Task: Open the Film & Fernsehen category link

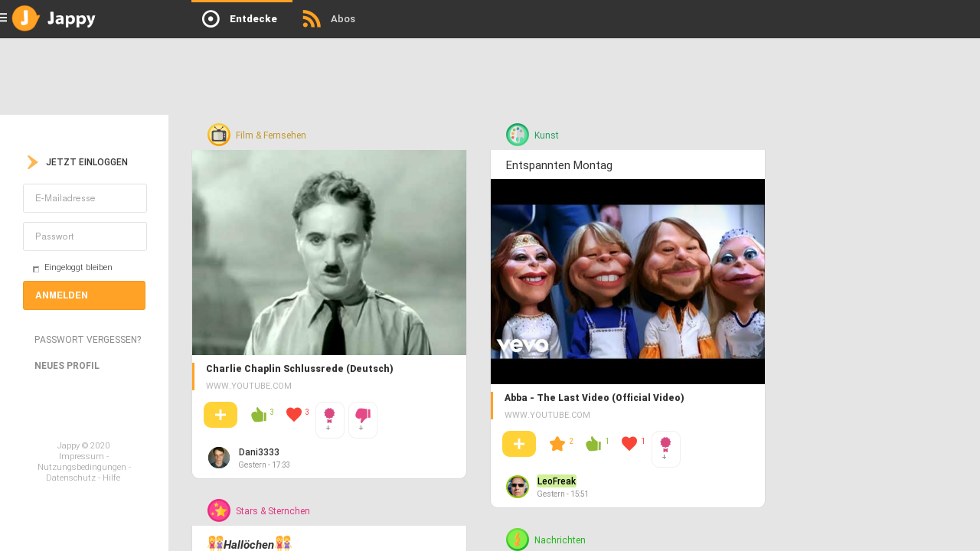Action: pos(271,135)
